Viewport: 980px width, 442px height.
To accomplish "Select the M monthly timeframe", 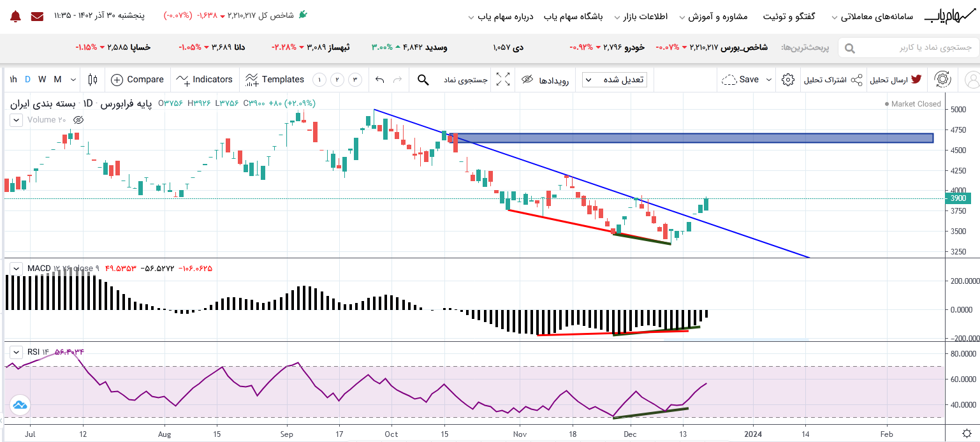I will click(57, 80).
